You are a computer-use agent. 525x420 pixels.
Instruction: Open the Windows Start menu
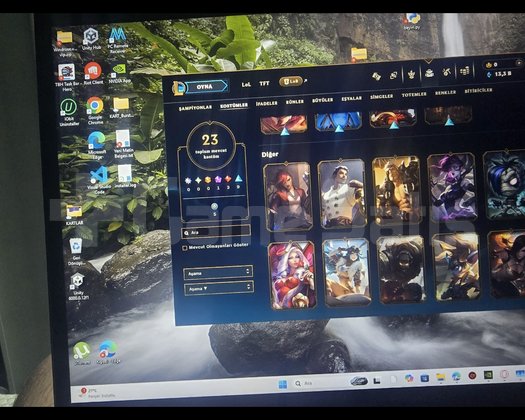(283, 384)
